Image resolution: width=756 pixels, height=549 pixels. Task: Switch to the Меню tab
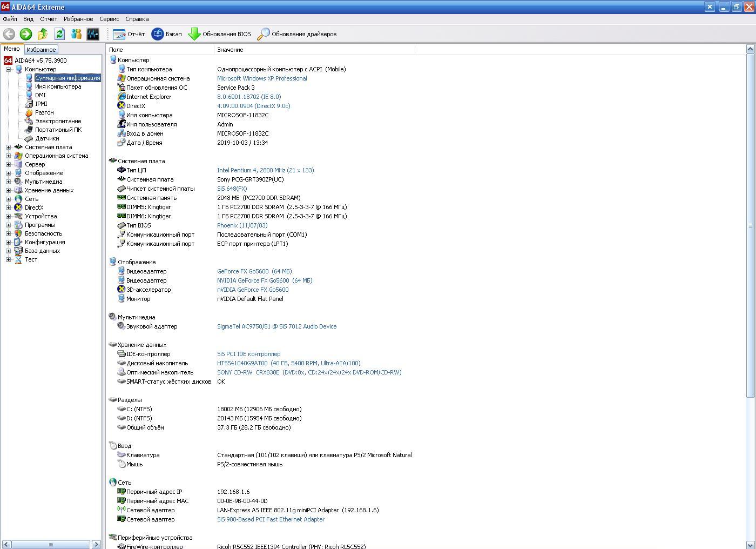12,49
